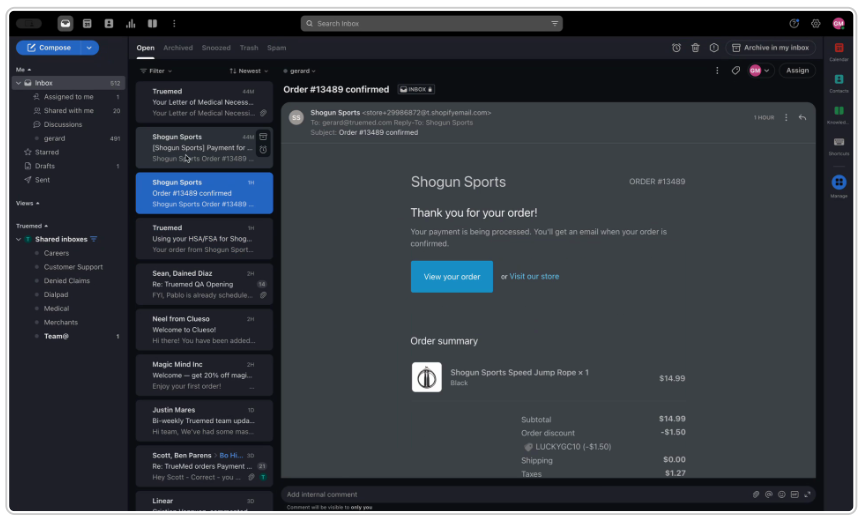Open the Denied Claims shared inbox
861x521 pixels.
click(67, 281)
